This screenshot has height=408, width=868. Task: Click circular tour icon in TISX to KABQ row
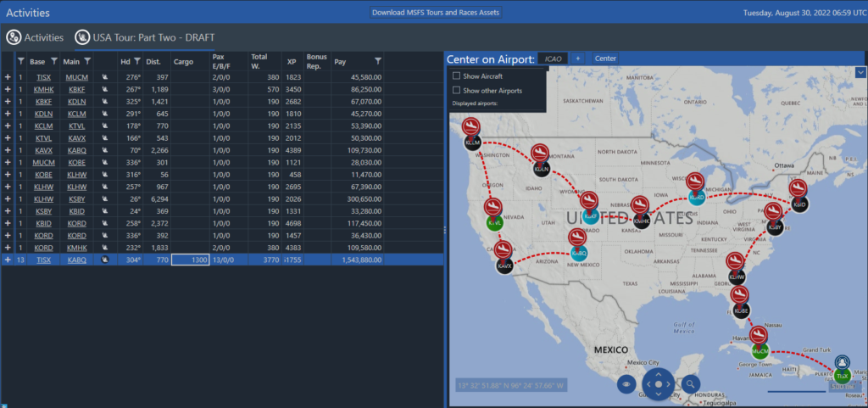point(104,260)
